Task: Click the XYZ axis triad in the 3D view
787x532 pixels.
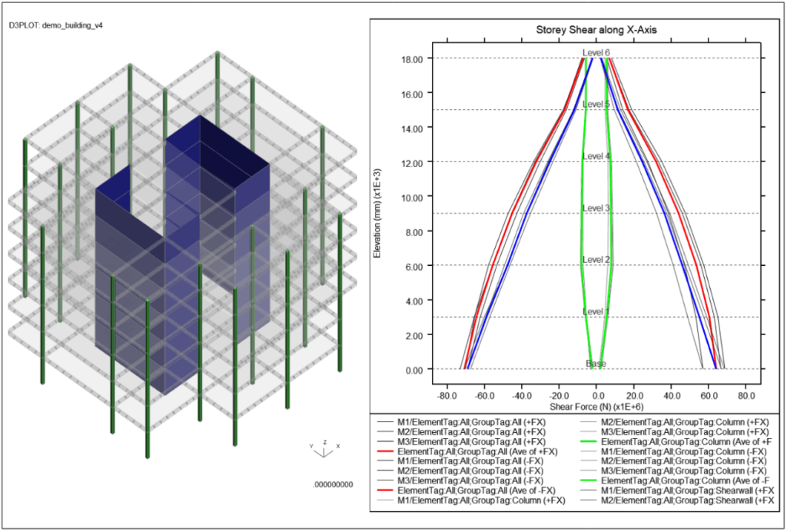Action: pyautogui.click(x=324, y=449)
